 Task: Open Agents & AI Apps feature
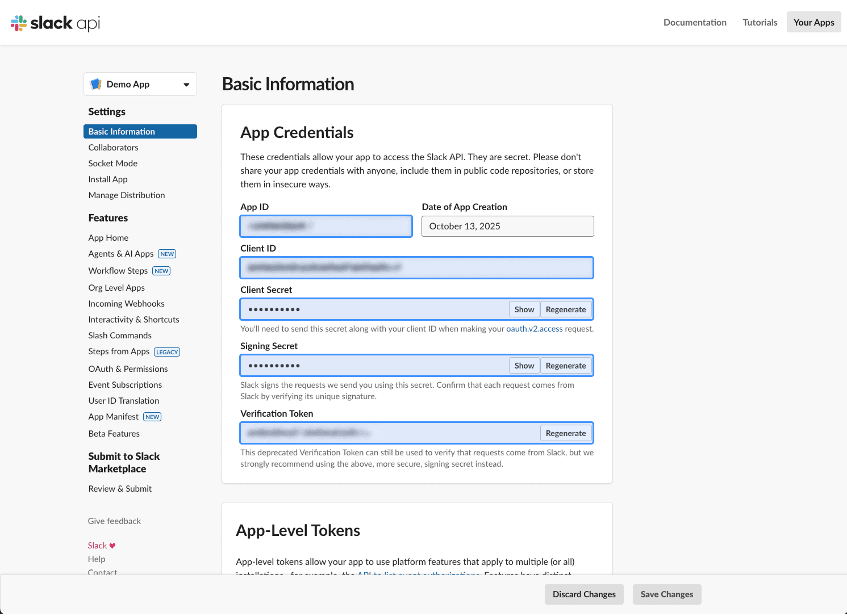click(121, 254)
